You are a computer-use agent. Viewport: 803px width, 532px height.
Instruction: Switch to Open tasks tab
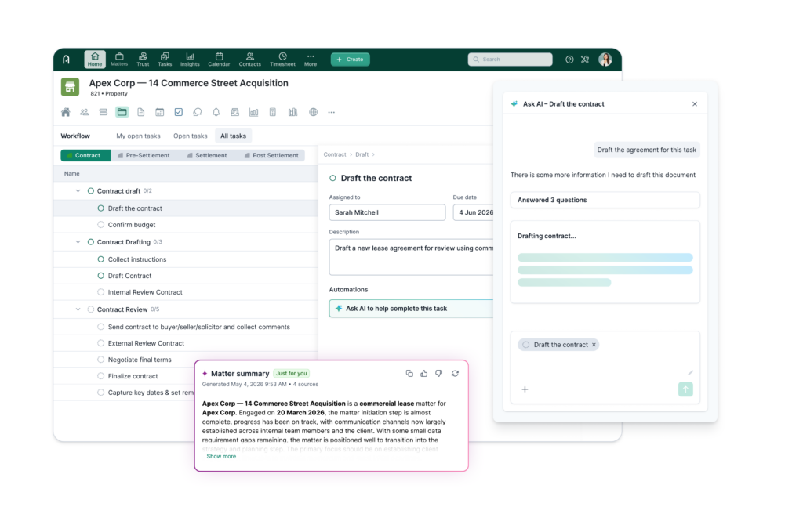190,136
